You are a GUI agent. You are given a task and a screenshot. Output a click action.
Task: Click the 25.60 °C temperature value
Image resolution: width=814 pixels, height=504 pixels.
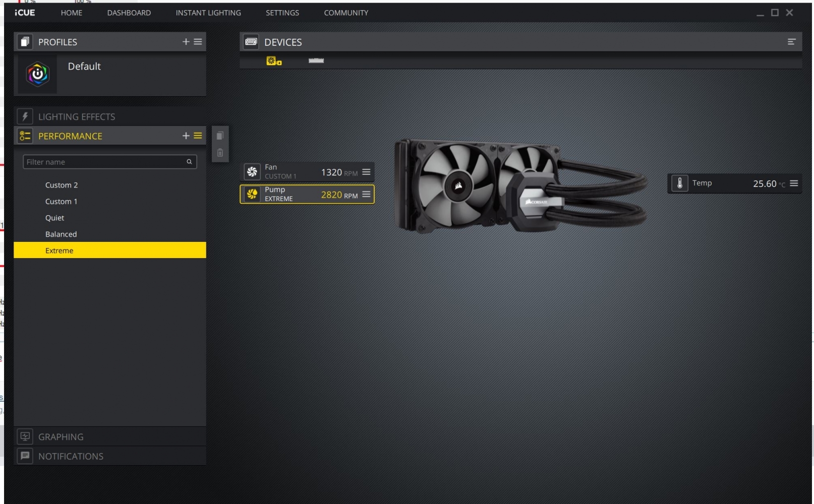tap(769, 184)
